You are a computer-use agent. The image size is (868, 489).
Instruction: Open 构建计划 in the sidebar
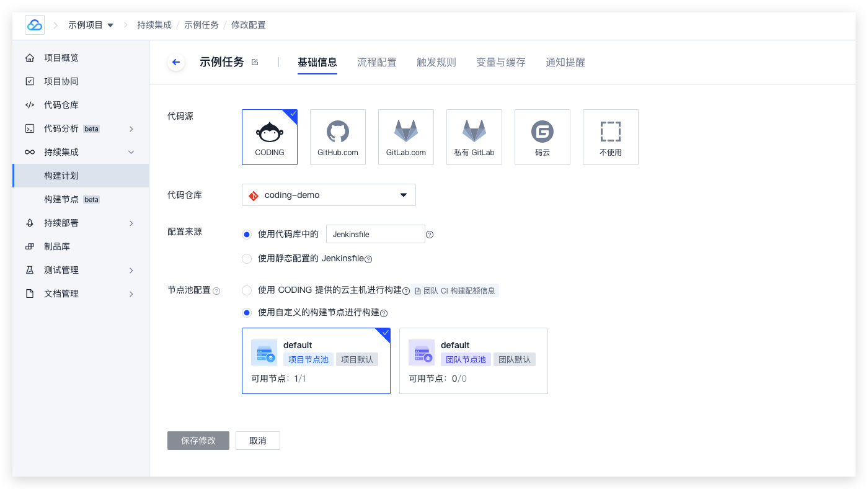tap(81, 176)
